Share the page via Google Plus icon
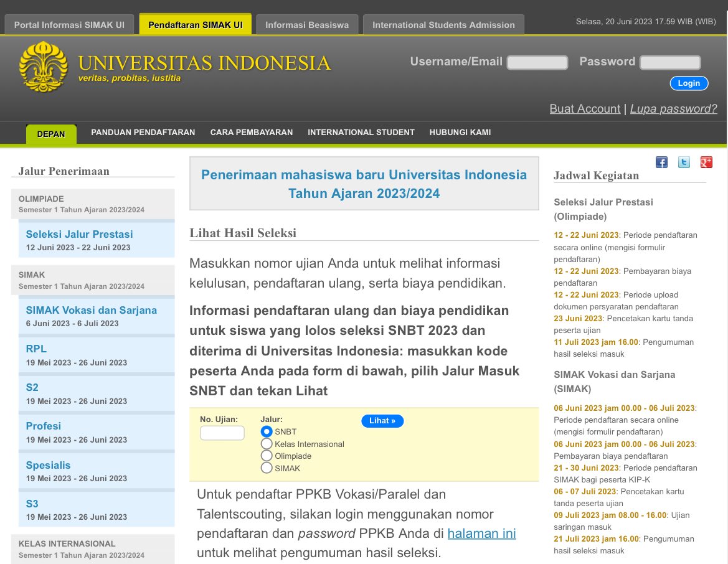Image resolution: width=728 pixels, height=564 pixels. point(706,162)
